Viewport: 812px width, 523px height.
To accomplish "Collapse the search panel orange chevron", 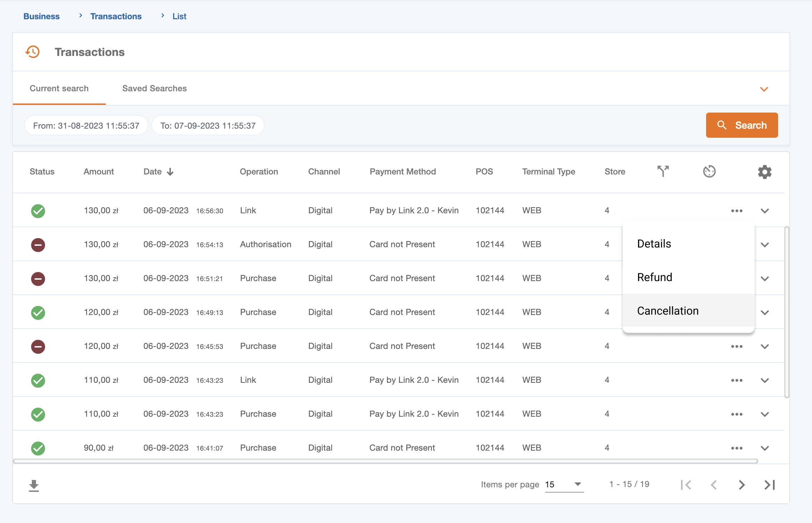I will (764, 89).
